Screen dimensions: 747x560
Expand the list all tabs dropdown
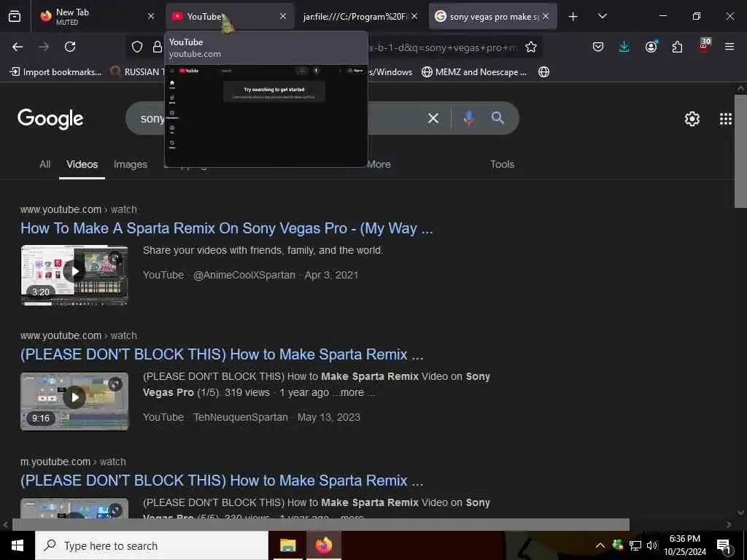pyautogui.click(x=602, y=17)
